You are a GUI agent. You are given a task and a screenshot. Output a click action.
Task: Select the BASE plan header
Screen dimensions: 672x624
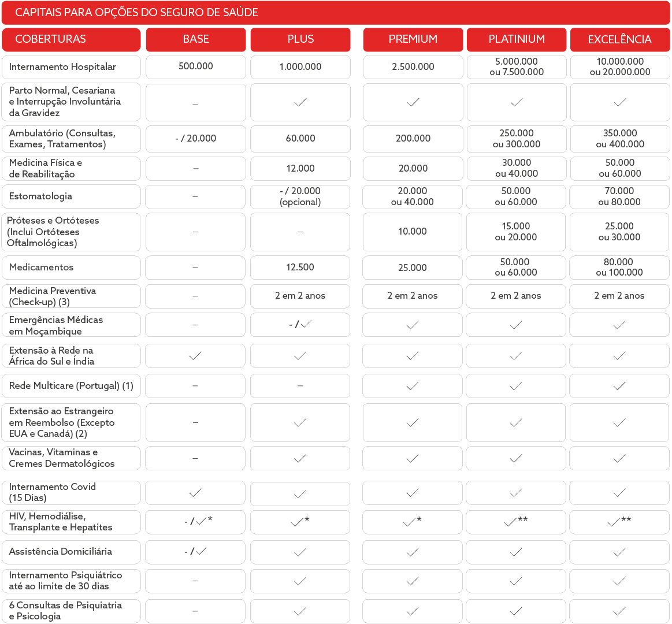point(196,39)
